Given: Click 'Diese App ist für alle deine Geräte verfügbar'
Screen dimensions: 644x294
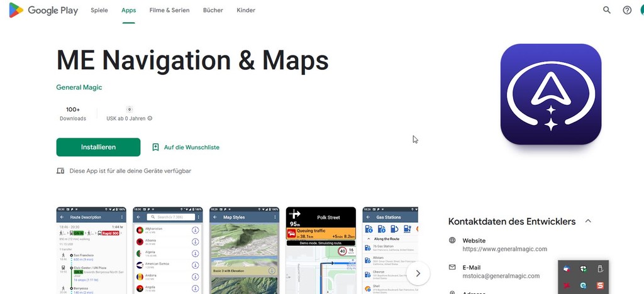Looking at the screenshot, I should 130,171.
